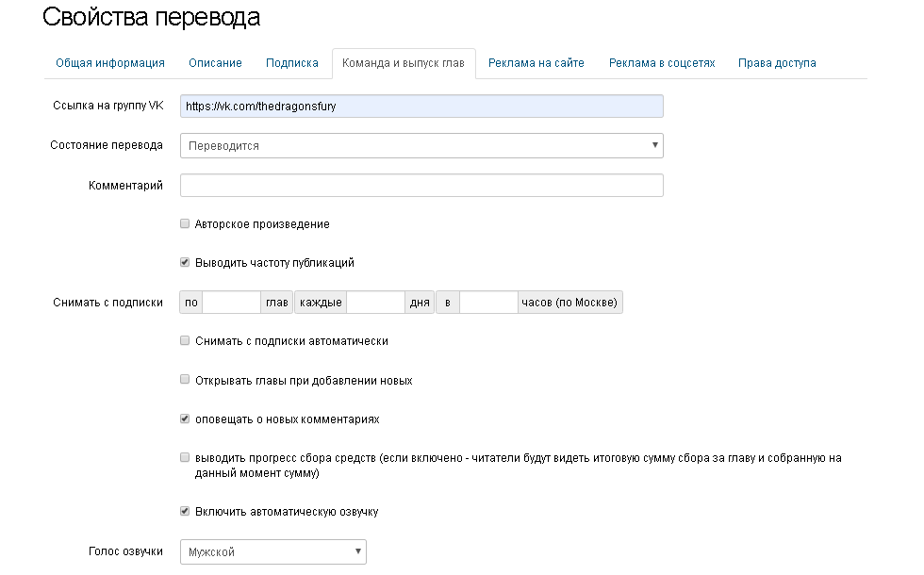Click the Комментарий text field
Screen dimensions: 924x575
click(421, 186)
